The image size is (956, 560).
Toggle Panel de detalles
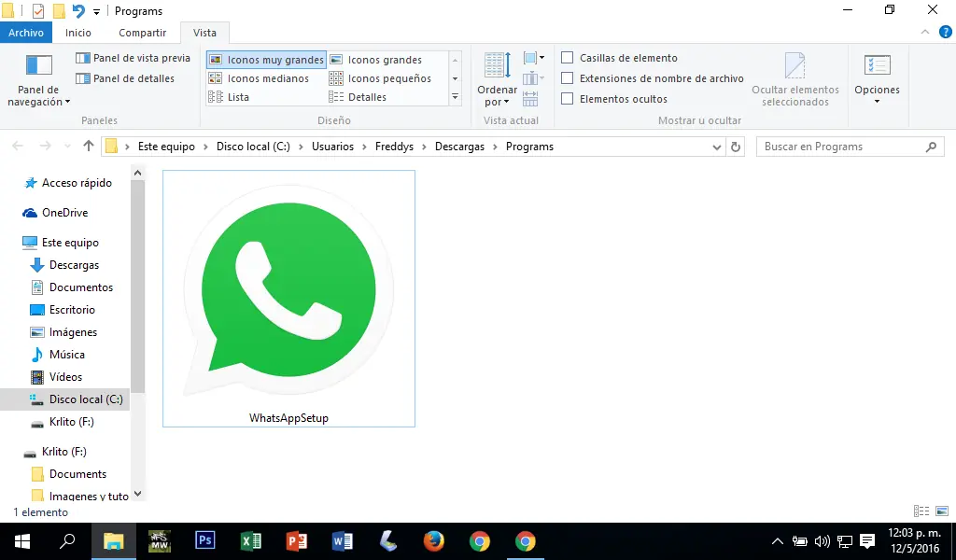[x=125, y=78]
